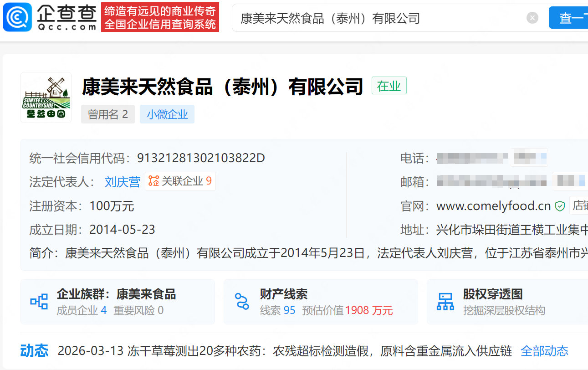Open 全部动态 link
This screenshot has width=588, height=370.
[544, 351]
